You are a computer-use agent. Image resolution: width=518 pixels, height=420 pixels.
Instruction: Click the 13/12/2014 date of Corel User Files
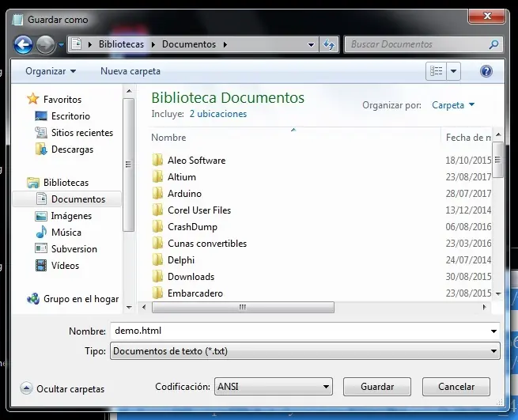coord(468,210)
